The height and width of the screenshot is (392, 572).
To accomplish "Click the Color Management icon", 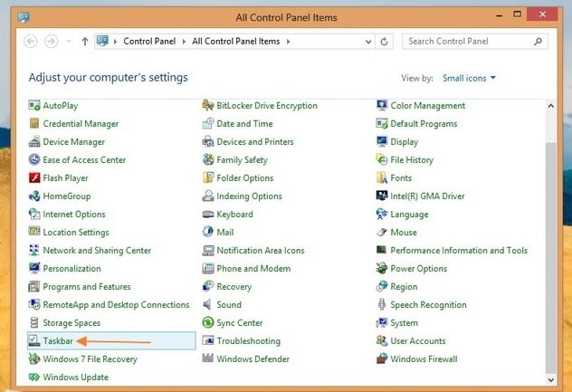I will click(x=382, y=106).
